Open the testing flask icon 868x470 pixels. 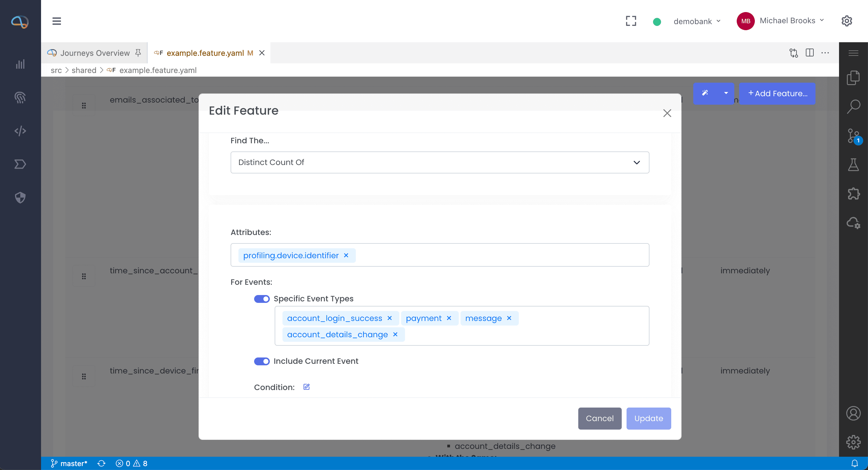[x=853, y=165]
